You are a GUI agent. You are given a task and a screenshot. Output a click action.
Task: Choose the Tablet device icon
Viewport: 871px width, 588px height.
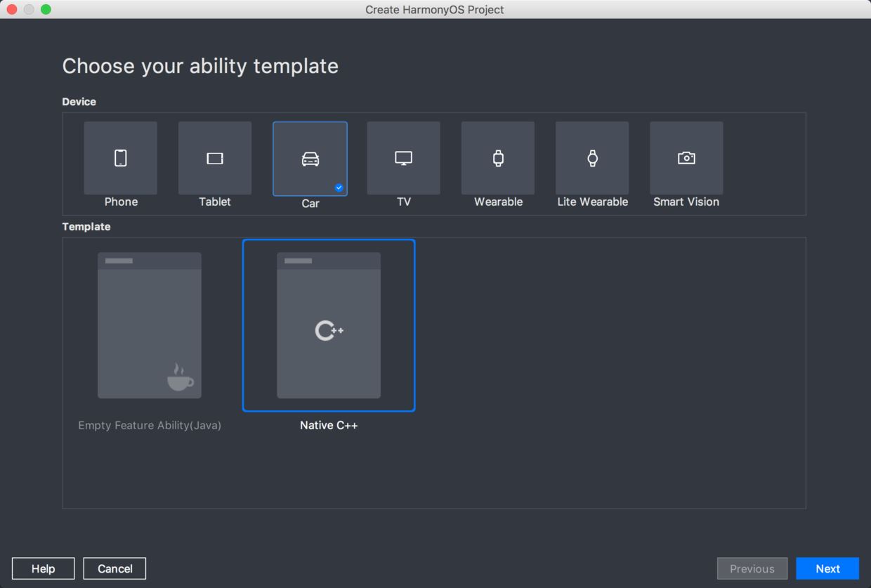pyautogui.click(x=215, y=158)
